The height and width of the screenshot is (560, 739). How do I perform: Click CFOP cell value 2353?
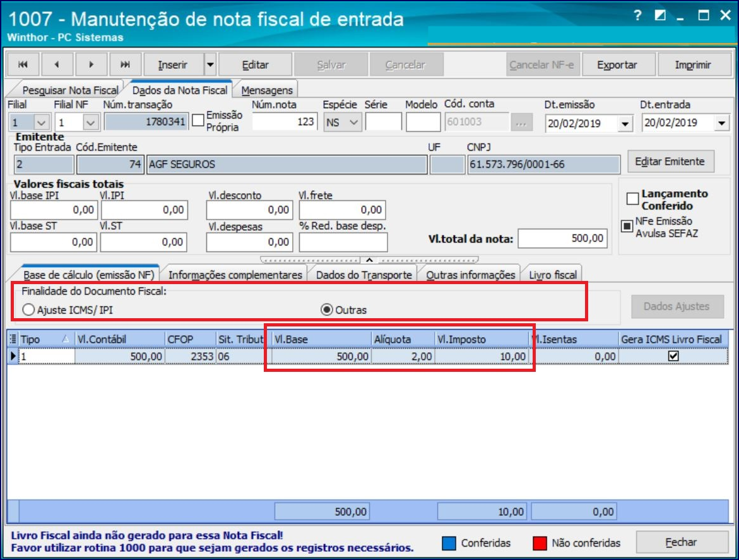(x=190, y=356)
